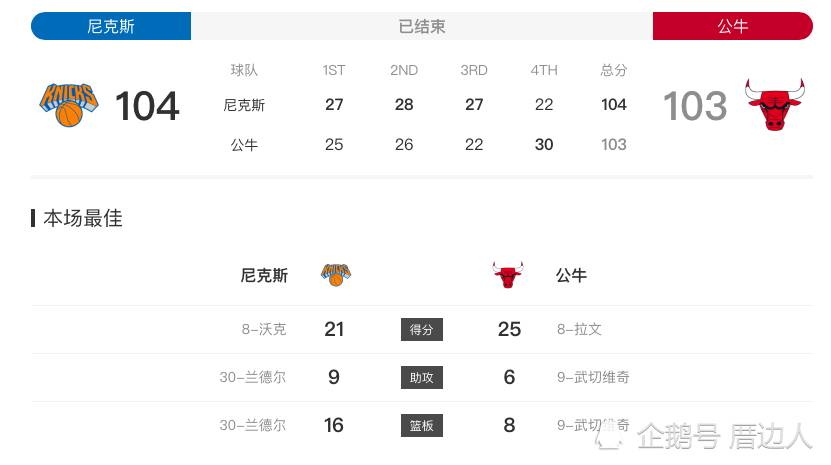Click the large Bulls logo beside 103

pyautogui.click(x=774, y=104)
